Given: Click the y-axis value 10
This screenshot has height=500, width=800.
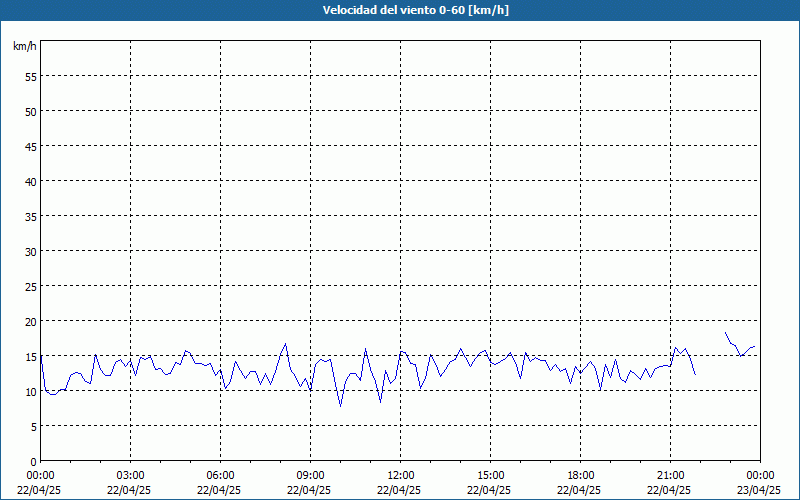Looking at the screenshot, I should coord(31,391).
